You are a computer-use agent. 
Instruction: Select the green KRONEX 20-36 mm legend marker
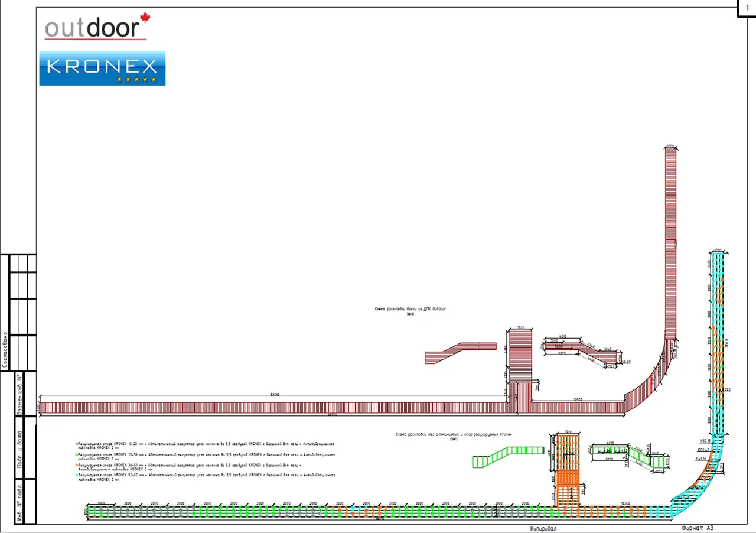click(x=77, y=454)
